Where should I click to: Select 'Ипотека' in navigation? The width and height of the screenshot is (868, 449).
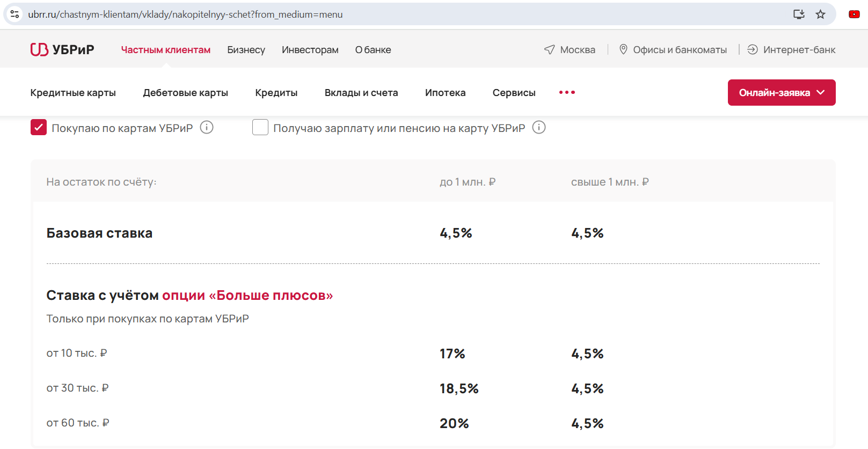[445, 93]
